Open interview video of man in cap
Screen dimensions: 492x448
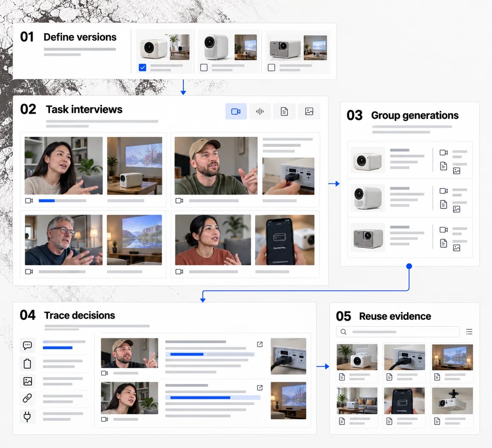click(216, 165)
